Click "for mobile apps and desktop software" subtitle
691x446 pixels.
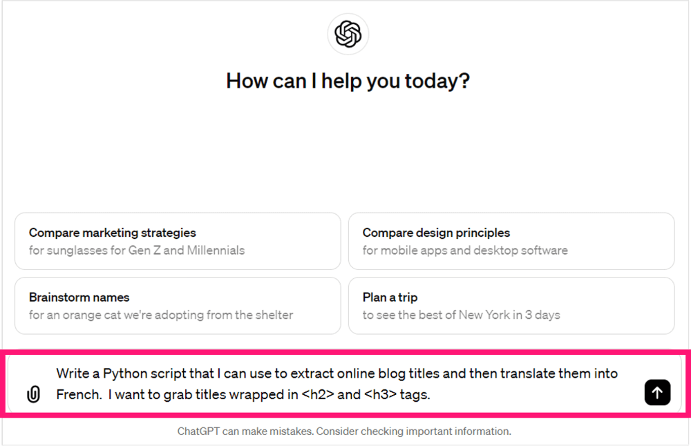click(465, 250)
